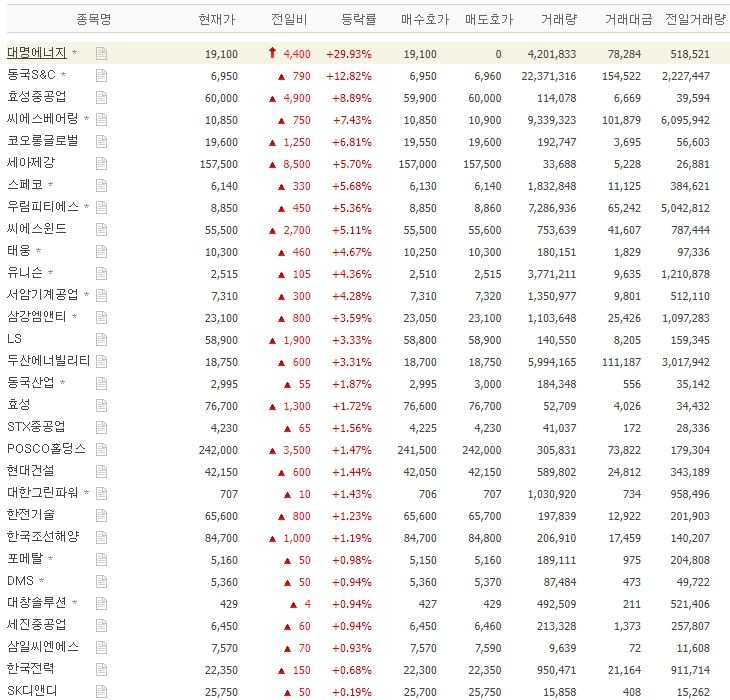The height and width of the screenshot is (700, 730).
Task: Select the 1,030,920 volume cell
Action: [x=552, y=494]
